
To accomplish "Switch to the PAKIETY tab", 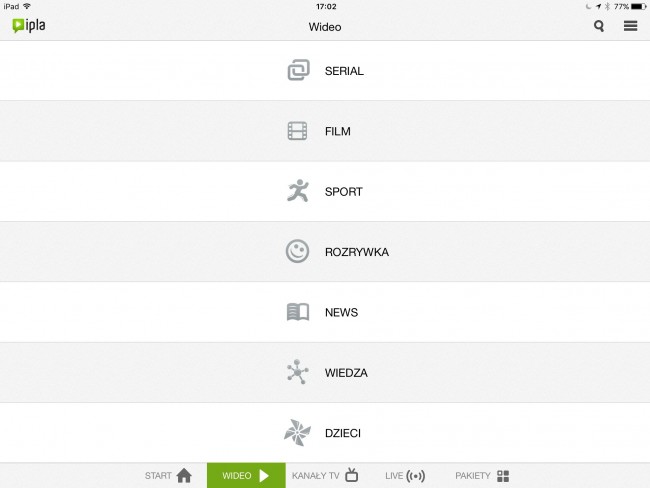I will (482, 476).
